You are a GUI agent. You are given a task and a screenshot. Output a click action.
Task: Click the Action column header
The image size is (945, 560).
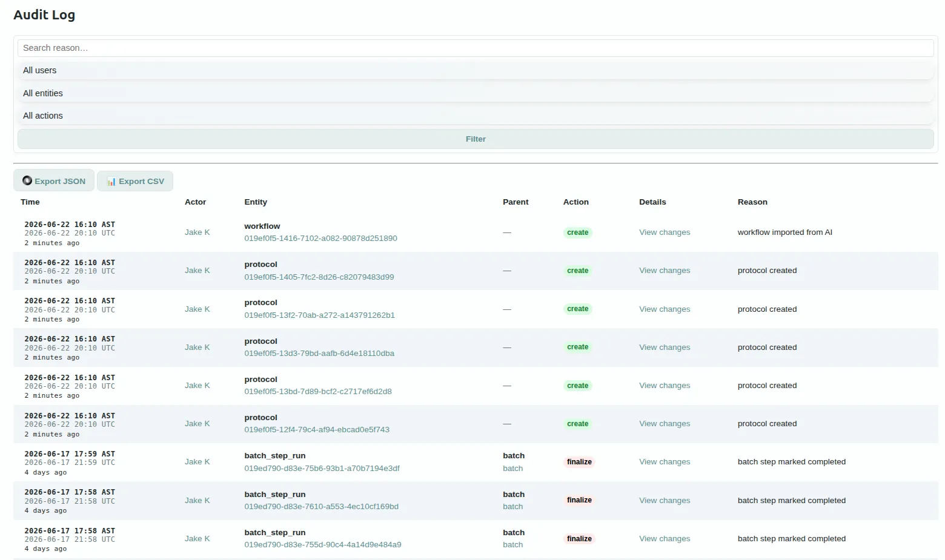[x=576, y=202]
